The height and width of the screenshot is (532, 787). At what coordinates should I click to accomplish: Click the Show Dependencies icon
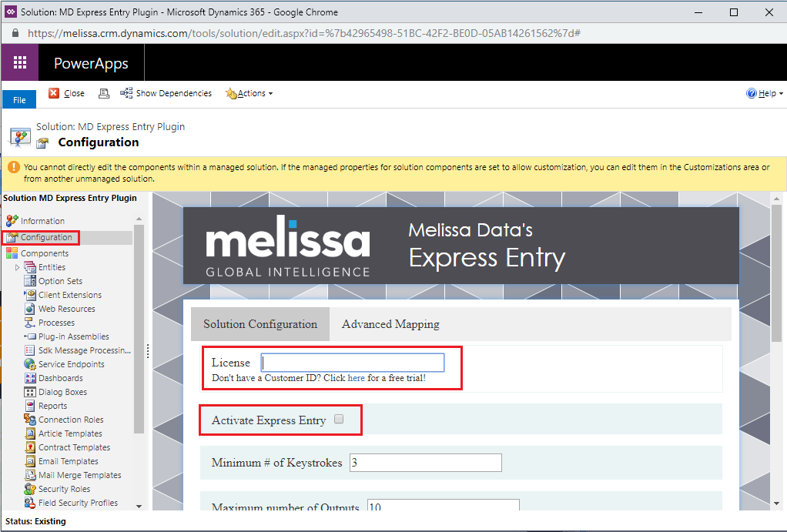point(126,93)
